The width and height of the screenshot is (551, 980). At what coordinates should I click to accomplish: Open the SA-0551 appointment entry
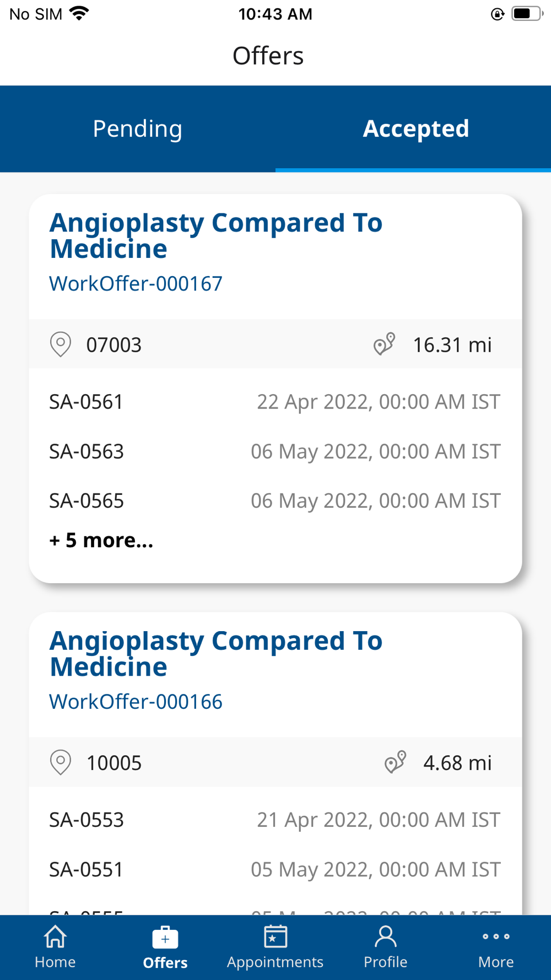pos(274,869)
